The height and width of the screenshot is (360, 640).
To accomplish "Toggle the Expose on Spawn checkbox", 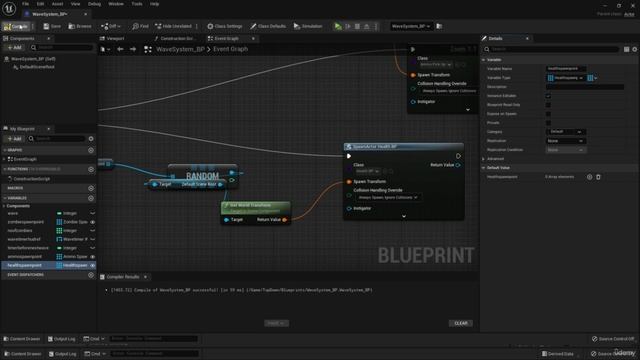I will [548, 114].
